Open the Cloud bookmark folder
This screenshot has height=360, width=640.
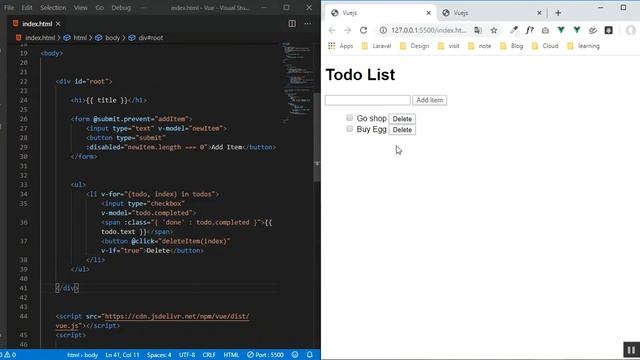[545, 46]
